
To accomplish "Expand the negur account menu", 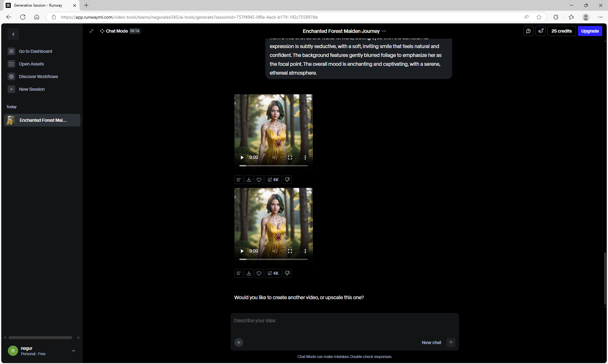I will click(x=73, y=351).
